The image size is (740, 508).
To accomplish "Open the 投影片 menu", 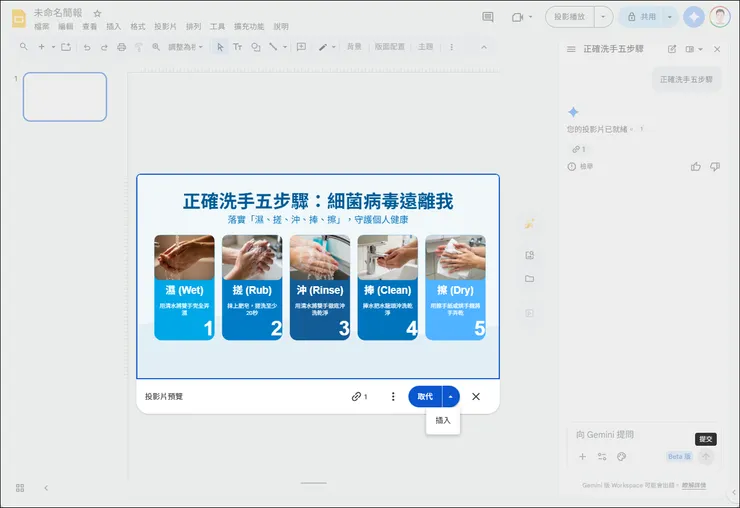I will click(x=165, y=26).
